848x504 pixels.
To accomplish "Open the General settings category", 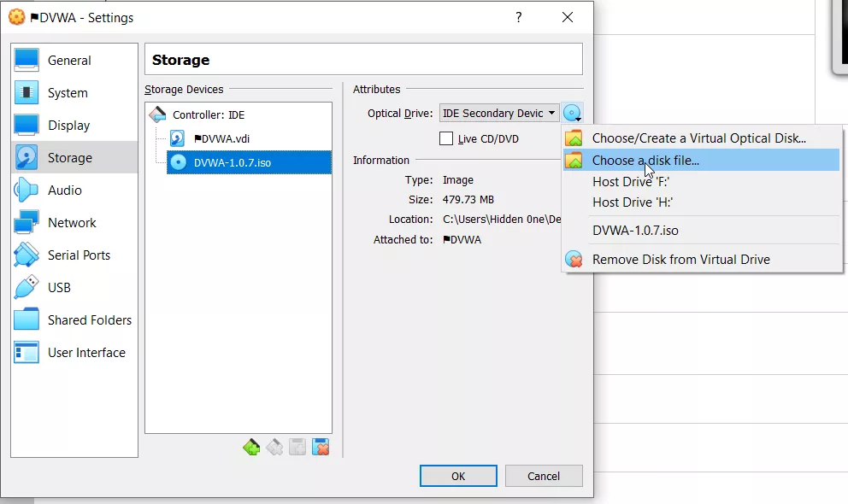I will [74, 60].
